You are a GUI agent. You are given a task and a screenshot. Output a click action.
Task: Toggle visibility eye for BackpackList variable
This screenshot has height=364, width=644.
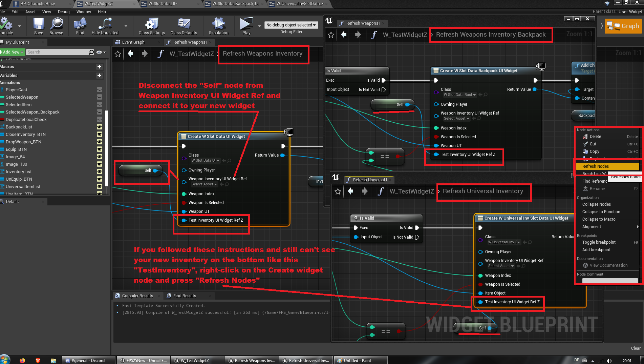pos(100,127)
